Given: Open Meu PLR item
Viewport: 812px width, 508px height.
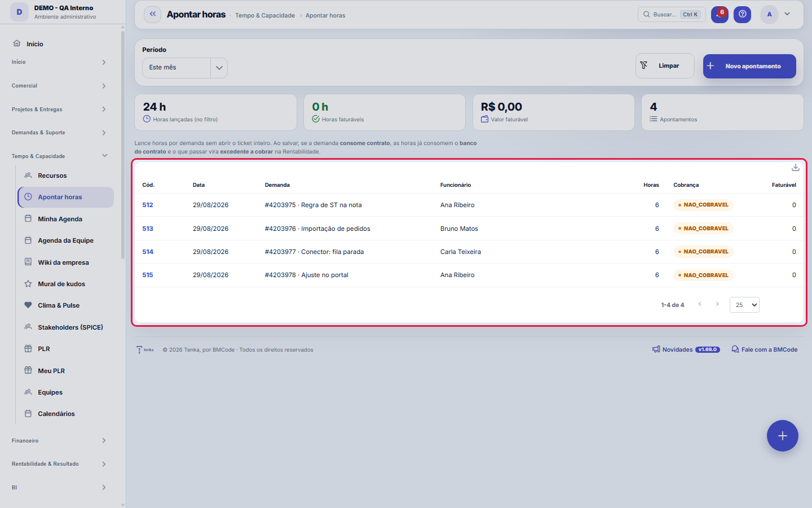Looking at the screenshot, I should [x=66, y=371].
